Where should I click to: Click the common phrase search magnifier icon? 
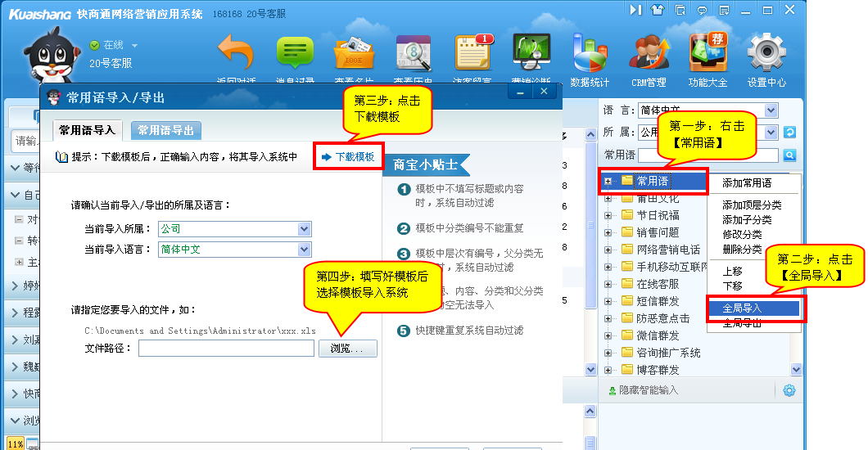tap(789, 155)
